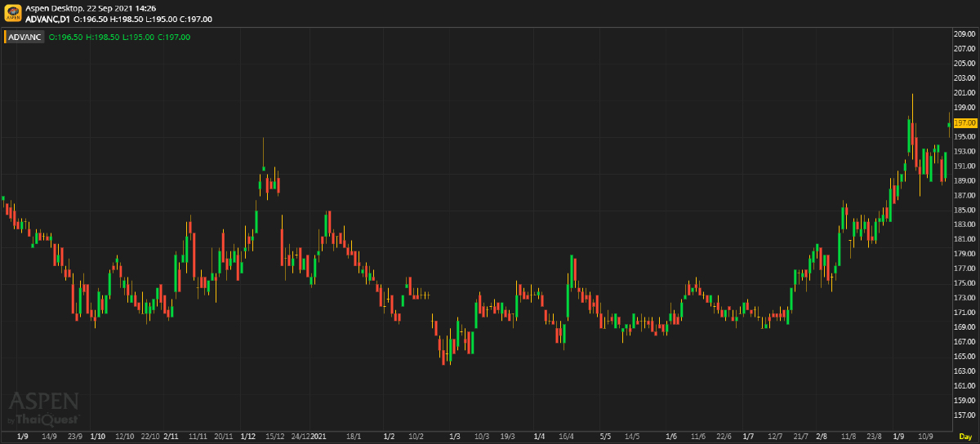The width and height of the screenshot is (980, 444).
Task: Click the 2/8 date on time axis
Action: (821, 437)
